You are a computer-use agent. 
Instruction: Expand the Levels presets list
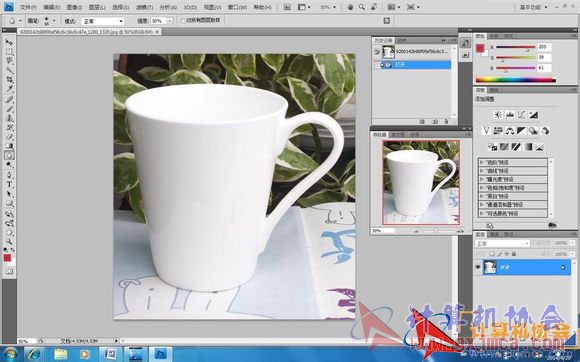tap(513, 162)
